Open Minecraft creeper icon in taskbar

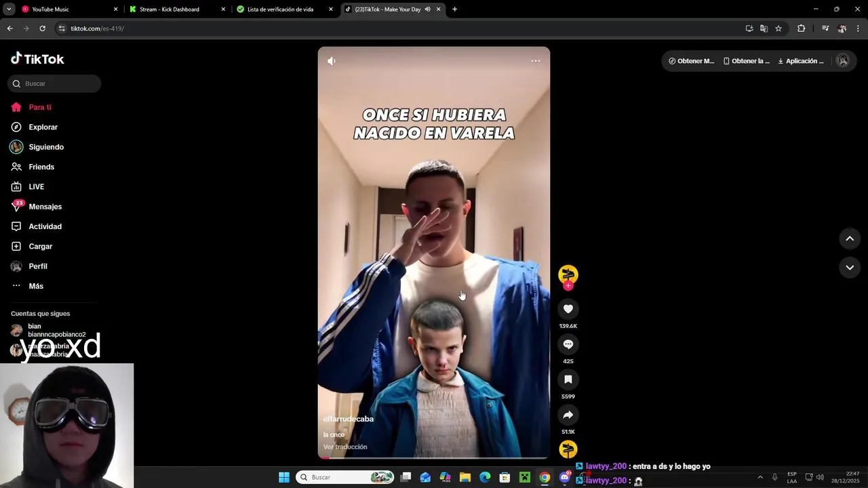(x=524, y=477)
